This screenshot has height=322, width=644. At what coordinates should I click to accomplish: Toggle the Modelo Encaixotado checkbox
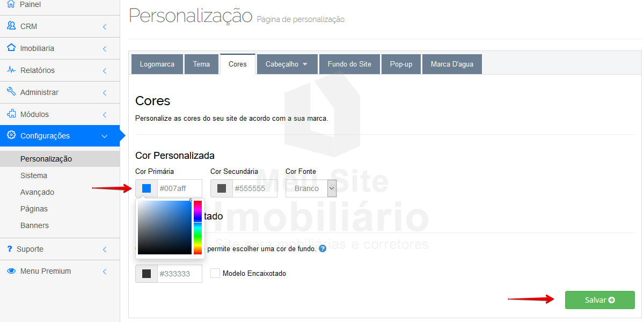pos(215,273)
